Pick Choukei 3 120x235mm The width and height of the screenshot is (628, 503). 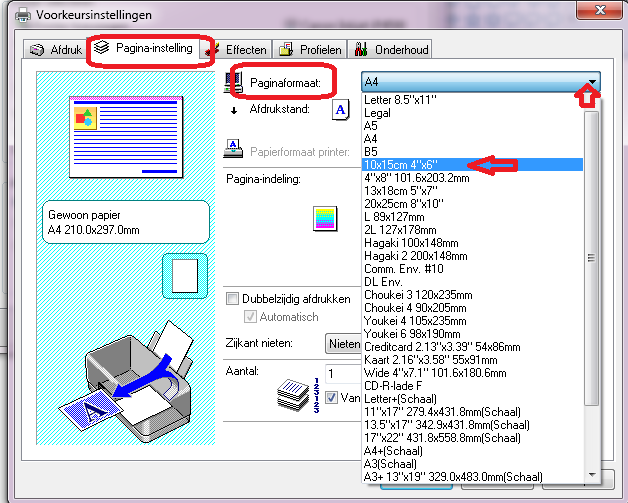(x=472, y=294)
